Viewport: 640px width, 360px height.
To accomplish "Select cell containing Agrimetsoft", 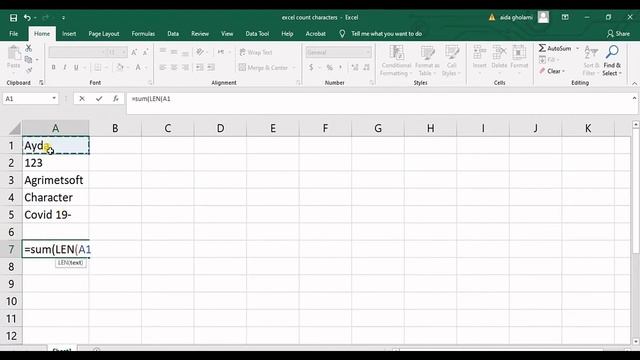I will (56, 180).
